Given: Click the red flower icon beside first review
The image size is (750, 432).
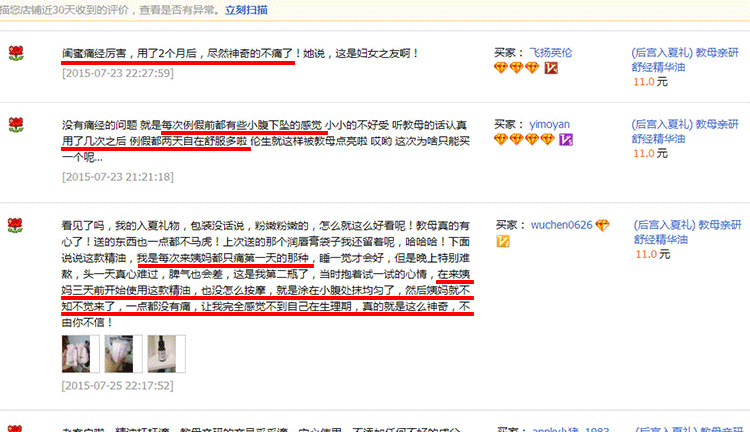Looking at the screenshot, I should 16,53.
